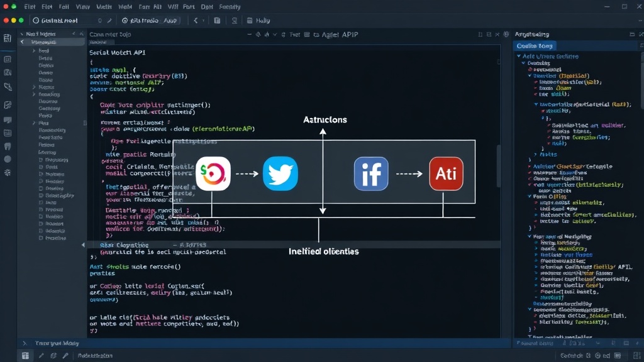Click the split editor icon in editor header
The height and width of the screenshot is (362, 644).
[489, 35]
